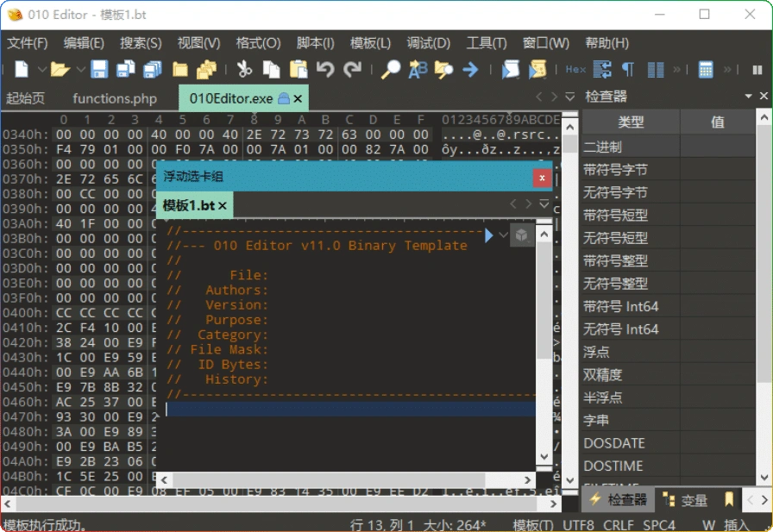
Task: Open the 检查器 panel dropdown arrow
Action: (747, 96)
